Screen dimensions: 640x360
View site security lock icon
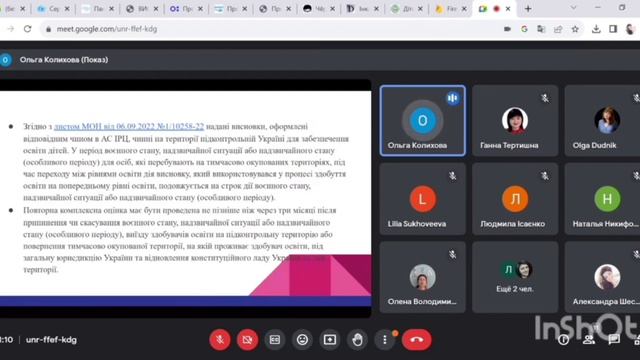pyautogui.click(x=49, y=29)
